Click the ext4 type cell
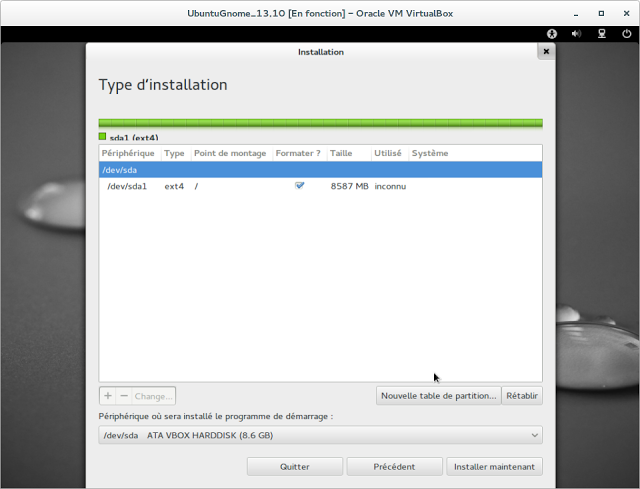The image size is (640, 489). (x=174, y=186)
